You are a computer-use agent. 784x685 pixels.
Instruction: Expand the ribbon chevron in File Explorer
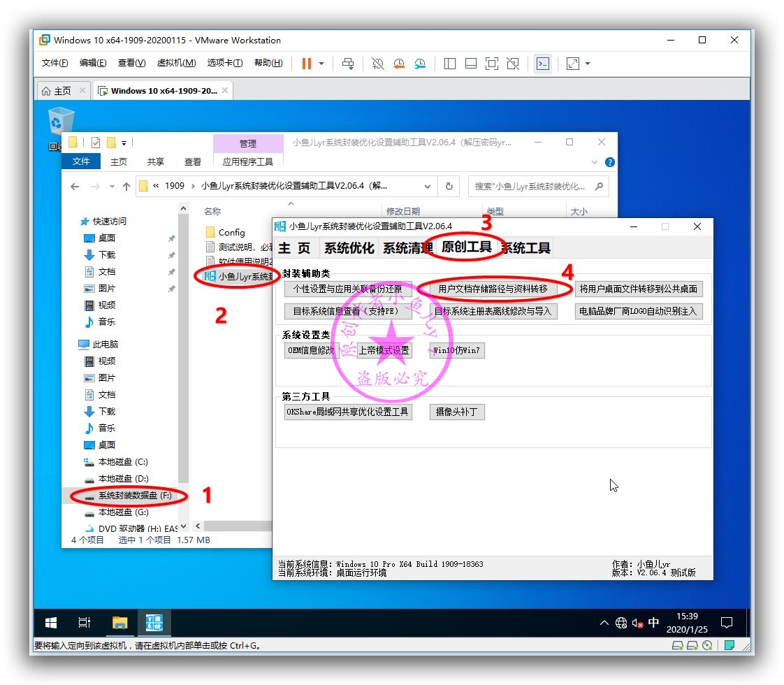coord(594,162)
